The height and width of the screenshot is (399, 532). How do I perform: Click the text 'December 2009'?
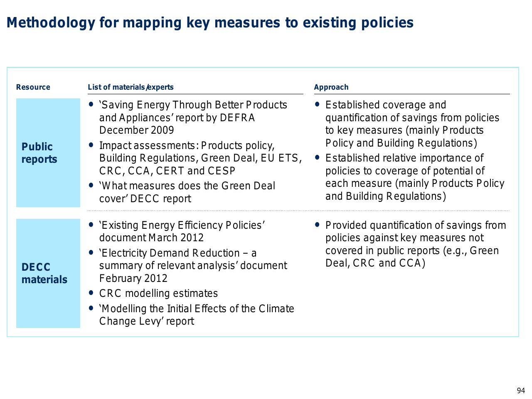point(137,130)
